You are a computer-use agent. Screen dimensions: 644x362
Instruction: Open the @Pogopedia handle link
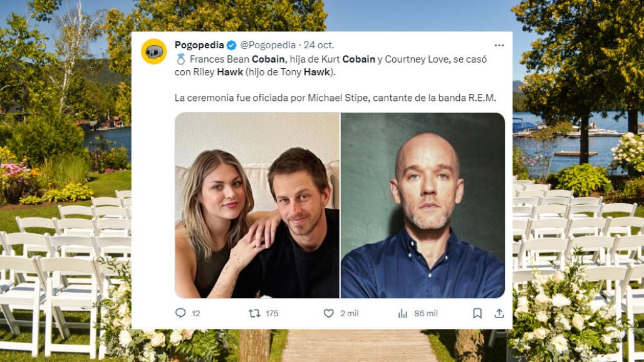coord(267,44)
